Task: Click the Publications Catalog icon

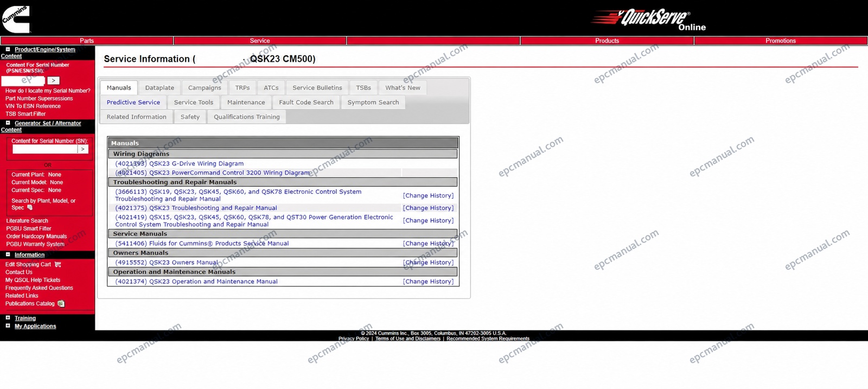Action: coord(61,304)
